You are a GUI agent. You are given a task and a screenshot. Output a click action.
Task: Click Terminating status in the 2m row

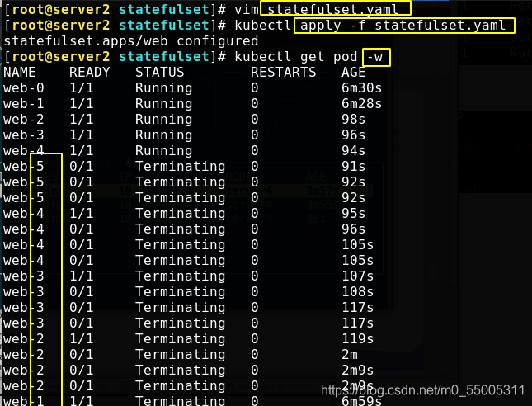coord(180,355)
